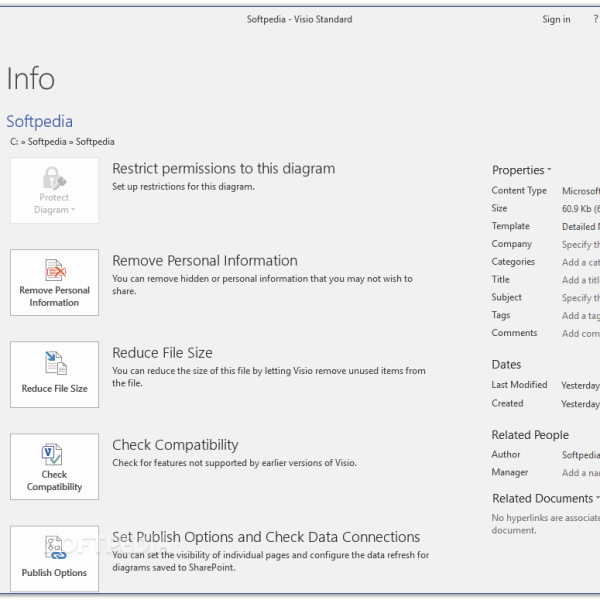Click the Subject property field
600x600 pixels.
(580, 297)
